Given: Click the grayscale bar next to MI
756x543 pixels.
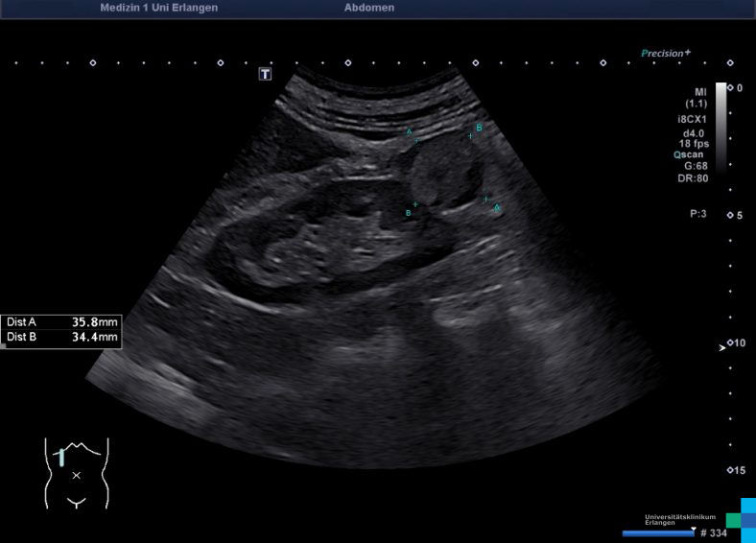Looking at the screenshot, I should click(x=721, y=125).
